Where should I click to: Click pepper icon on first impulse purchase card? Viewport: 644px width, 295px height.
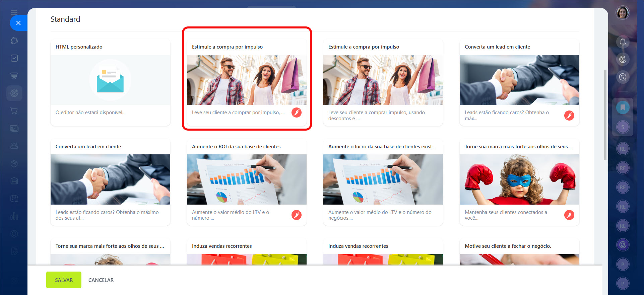(296, 113)
